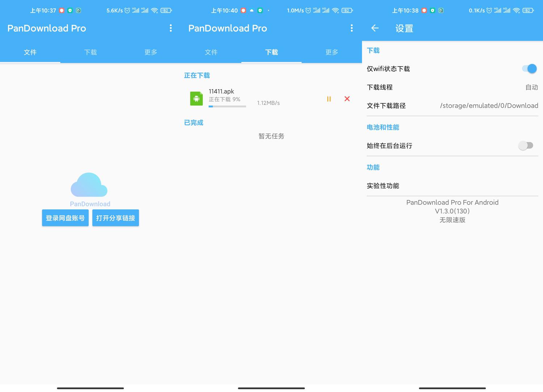
Task: Open the three-dot menu on the downloading screen
Action: [x=352, y=28]
